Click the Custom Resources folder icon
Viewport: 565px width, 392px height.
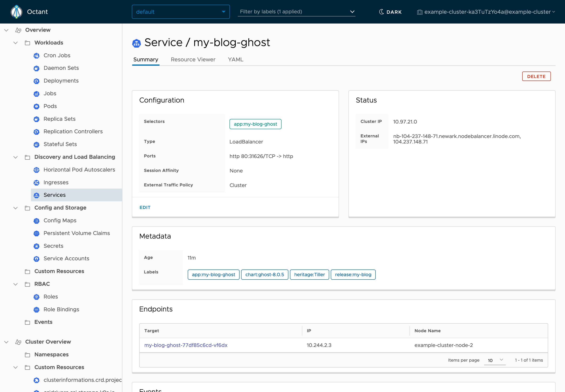27,271
